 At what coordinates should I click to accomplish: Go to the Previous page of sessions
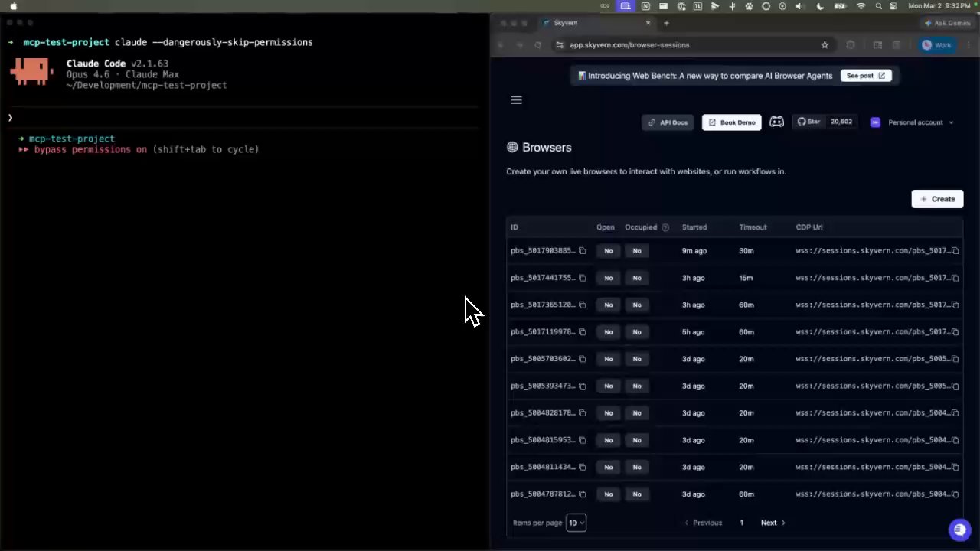tap(703, 523)
